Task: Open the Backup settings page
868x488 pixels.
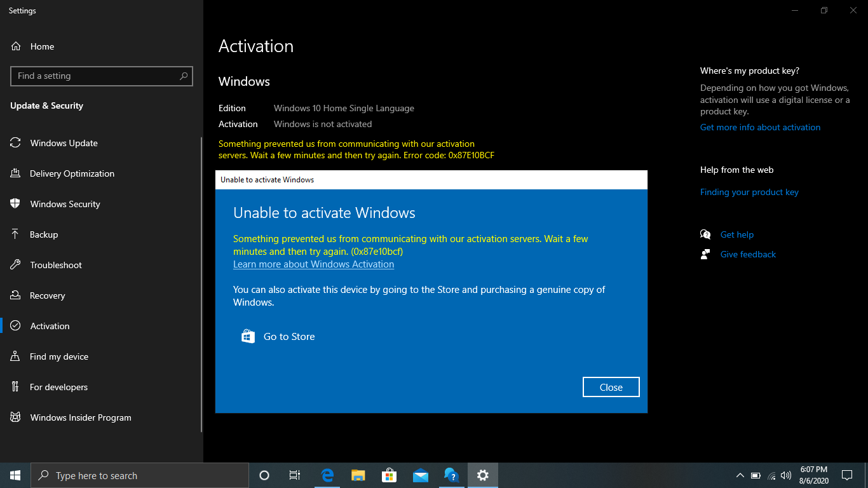Action: 102,234
